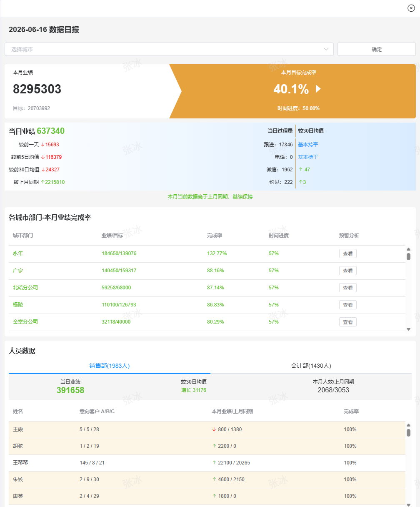Click the 跟进：17846 process value
This screenshot has height=507, width=420.
point(278,145)
